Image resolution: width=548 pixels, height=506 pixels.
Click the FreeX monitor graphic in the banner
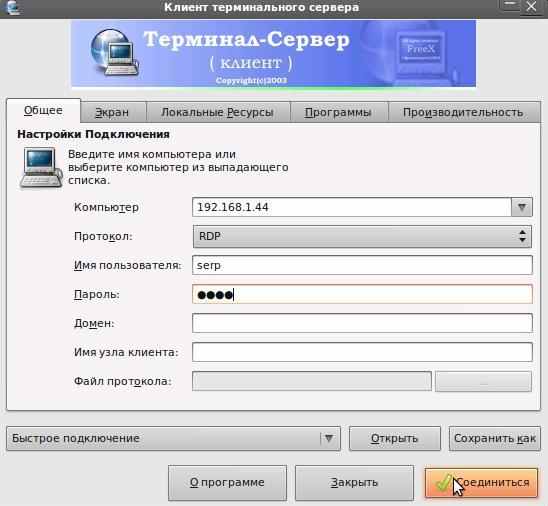pyautogui.click(x=421, y=52)
